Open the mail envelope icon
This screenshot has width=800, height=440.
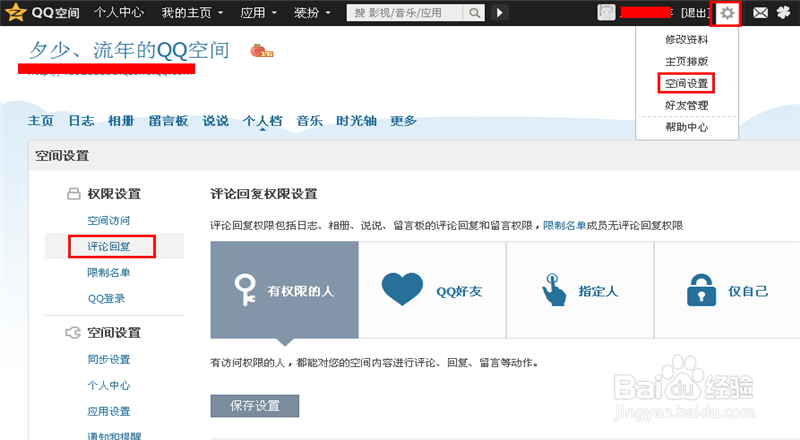760,13
